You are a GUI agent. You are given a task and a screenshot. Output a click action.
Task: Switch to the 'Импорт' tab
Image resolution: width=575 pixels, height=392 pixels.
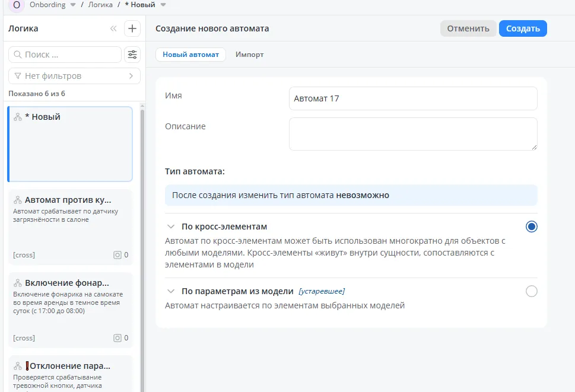pyautogui.click(x=249, y=55)
